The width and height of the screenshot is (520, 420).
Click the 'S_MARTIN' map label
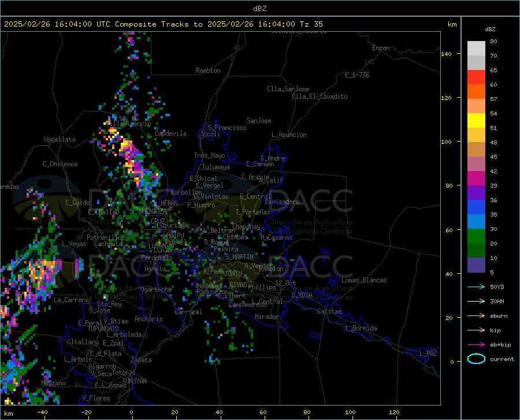[239, 257]
